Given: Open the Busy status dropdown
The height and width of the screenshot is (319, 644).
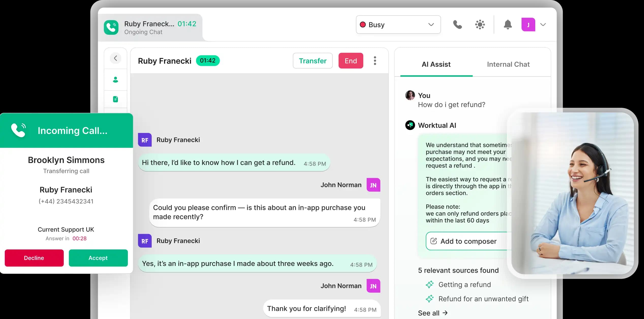Looking at the screenshot, I should tap(398, 25).
